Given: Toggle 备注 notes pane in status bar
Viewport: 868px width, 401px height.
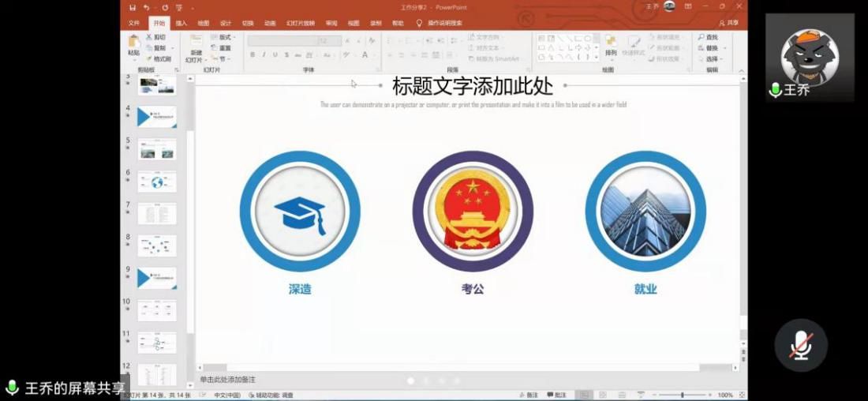Looking at the screenshot, I should pyautogui.click(x=529, y=395).
